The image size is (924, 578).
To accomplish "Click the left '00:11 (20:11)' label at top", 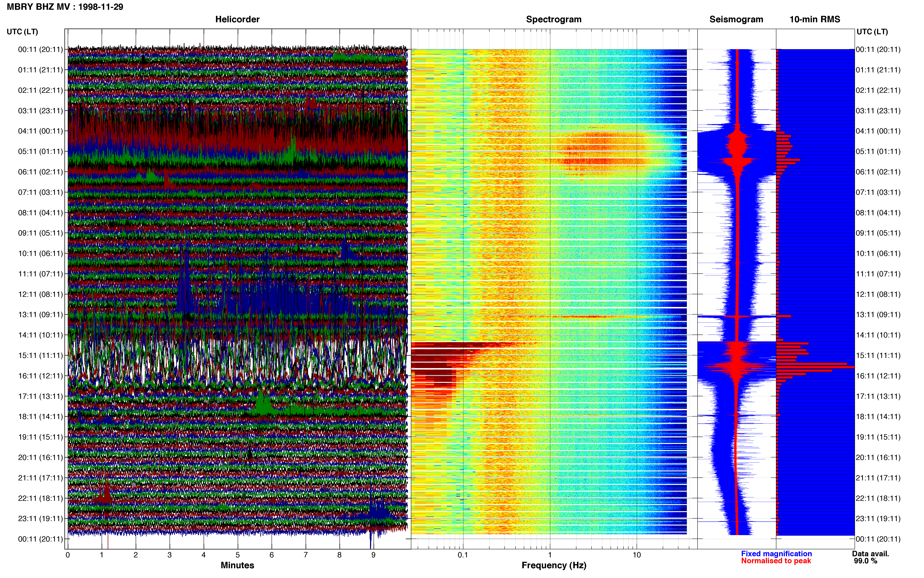I will (41, 49).
